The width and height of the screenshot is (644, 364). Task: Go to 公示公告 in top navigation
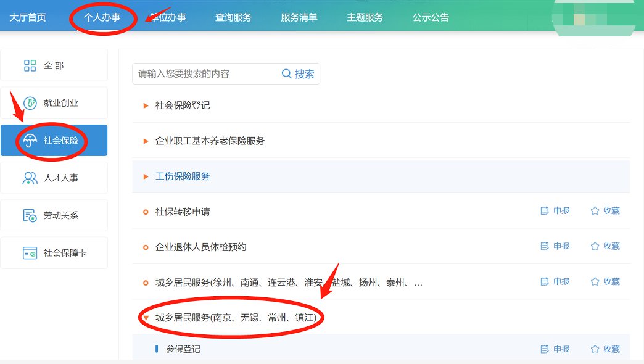point(431,17)
